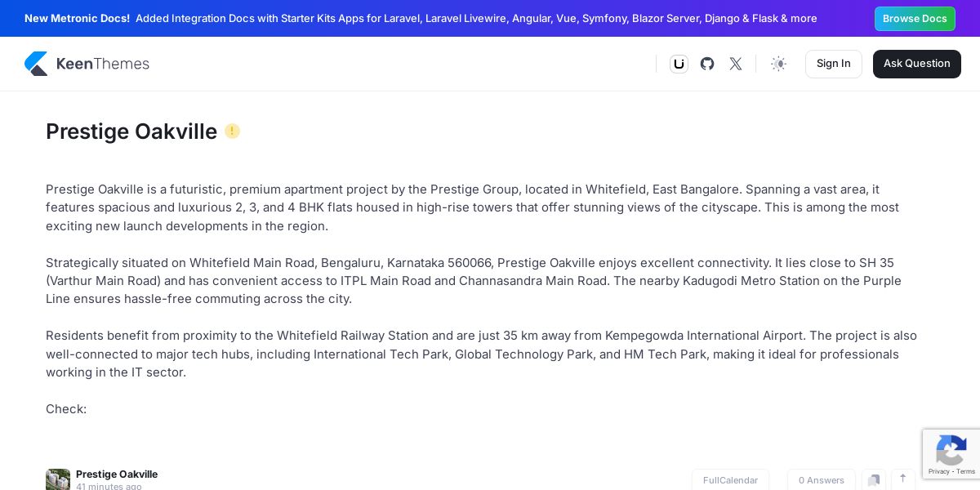The height and width of the screenshot is (490, 980).
Task: Click the reCAPTCHA Privacy link
Action: (x=938, y=471)
